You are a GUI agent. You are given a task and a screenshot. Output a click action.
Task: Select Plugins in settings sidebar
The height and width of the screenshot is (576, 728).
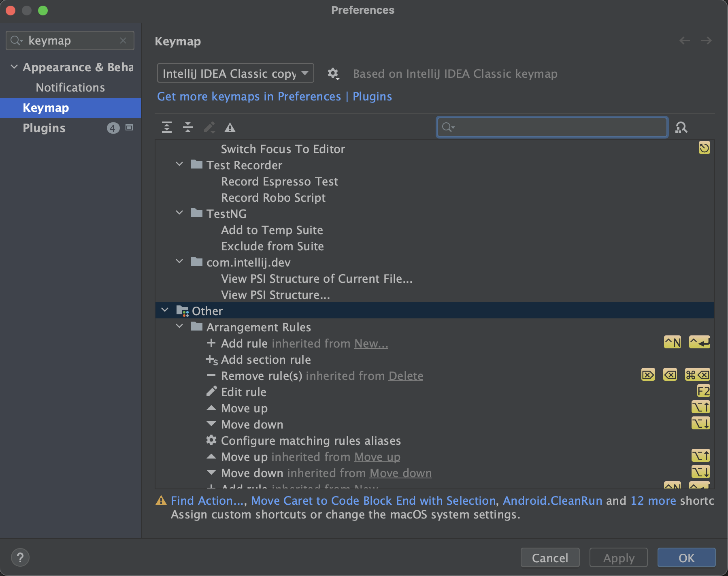click(x=70, y=128)
